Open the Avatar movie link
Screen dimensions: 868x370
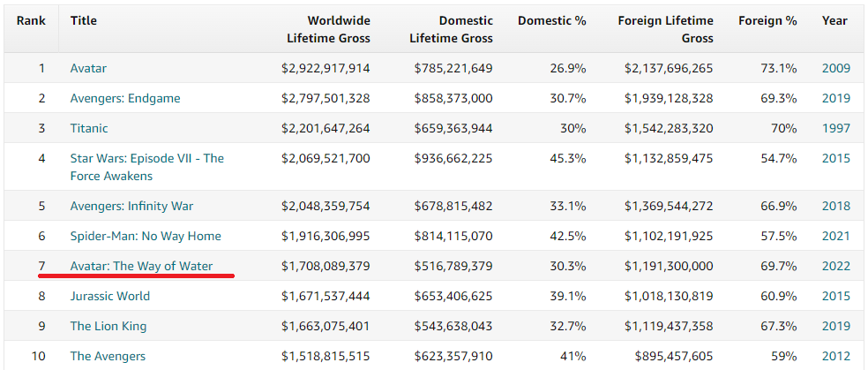[88, 68]
